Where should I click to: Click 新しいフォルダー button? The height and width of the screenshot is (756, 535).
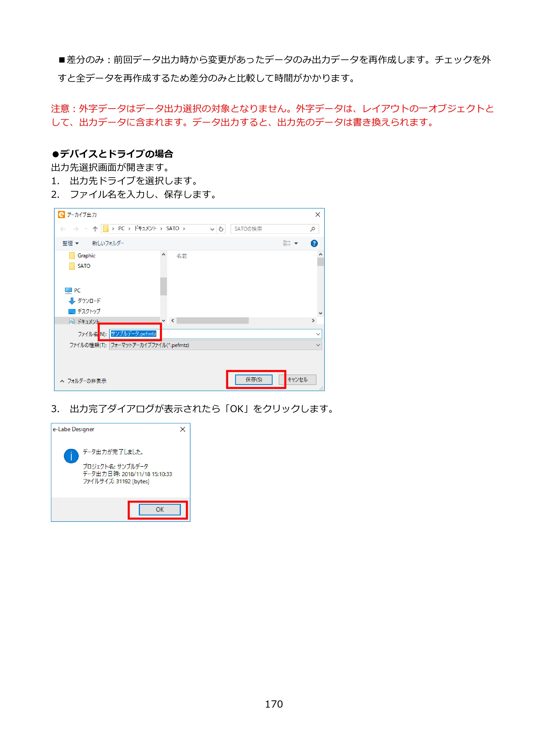pyautogui.click(x=108, y=243)
